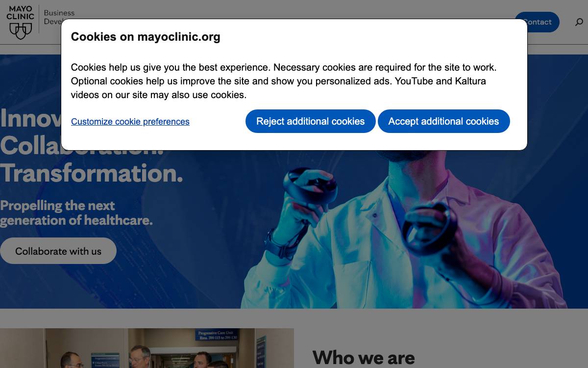
Task: Click "Cookies on mayoclinic.org" dialog title
Action: click(x=146, y=37)
